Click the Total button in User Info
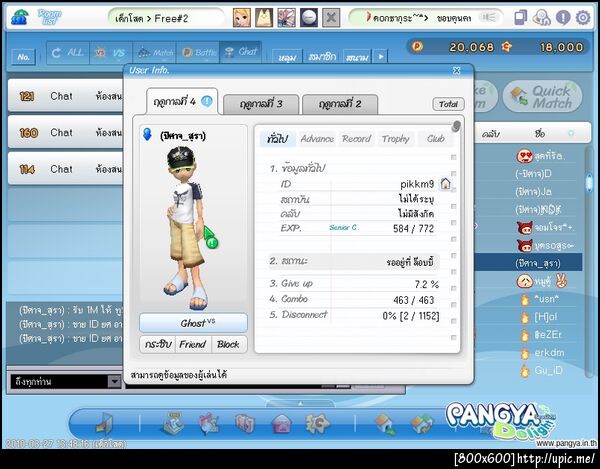The width and height of the screenshot is (600, 469). (448, 104)
